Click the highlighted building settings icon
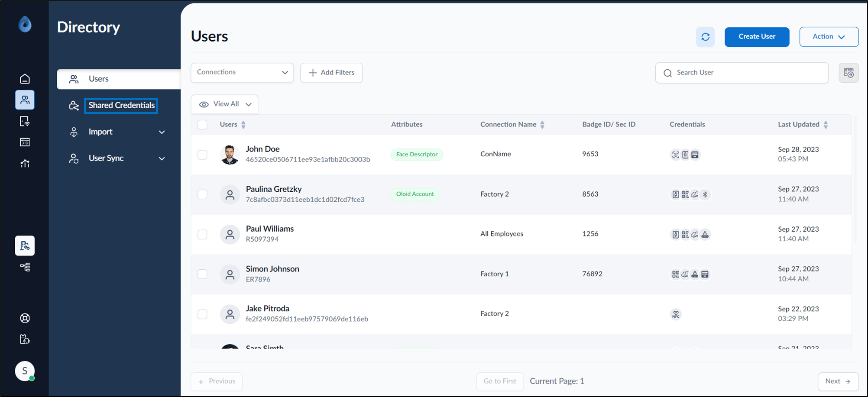868x397 pixels. pos(25,246)
